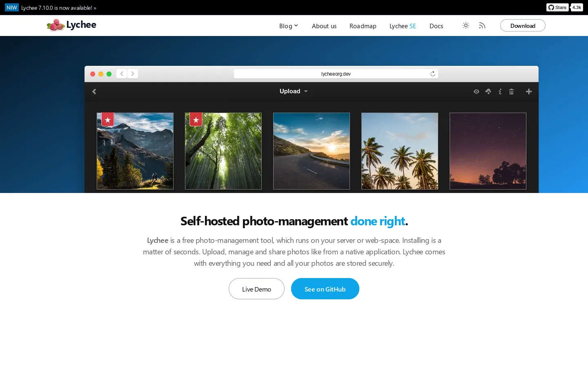Viewport: 588px width, 368px height.
Task: Click the browser forward arrow in mockup
Action: (x=133, y=74)
